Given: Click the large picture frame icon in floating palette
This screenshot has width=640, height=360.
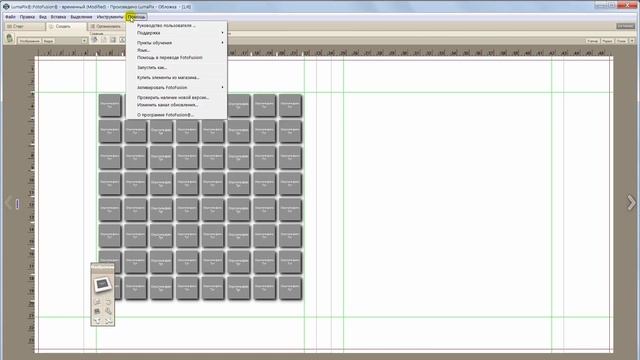Looking at the screenshot, I should pos(102,284).
